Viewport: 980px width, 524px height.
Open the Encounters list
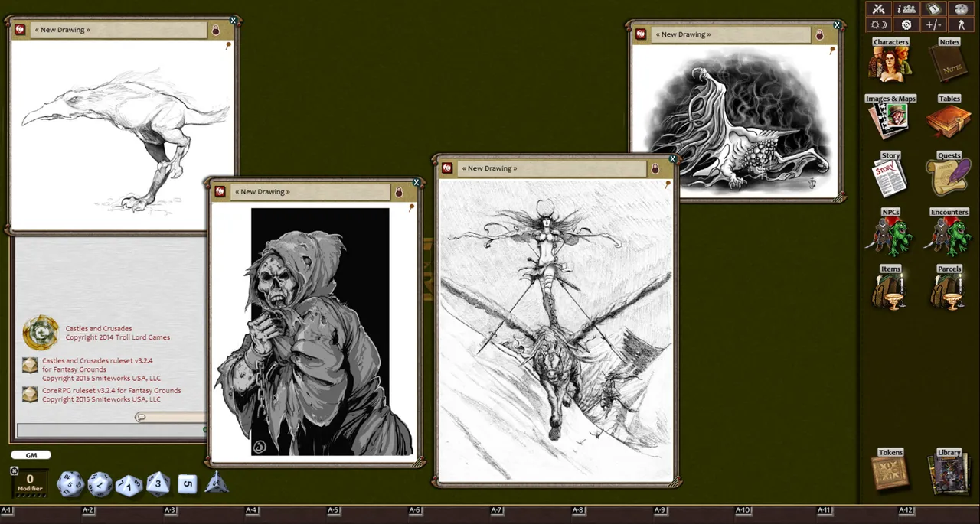949,231
